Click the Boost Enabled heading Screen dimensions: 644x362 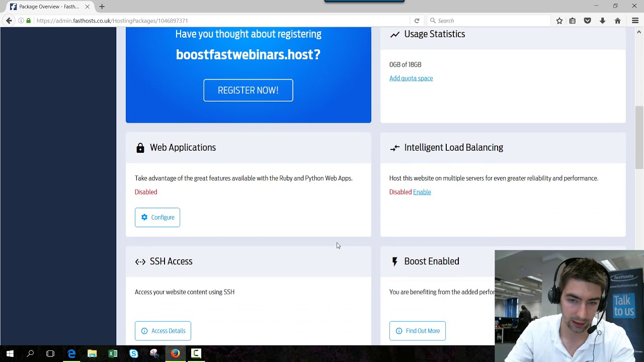[x=432, y=261]
